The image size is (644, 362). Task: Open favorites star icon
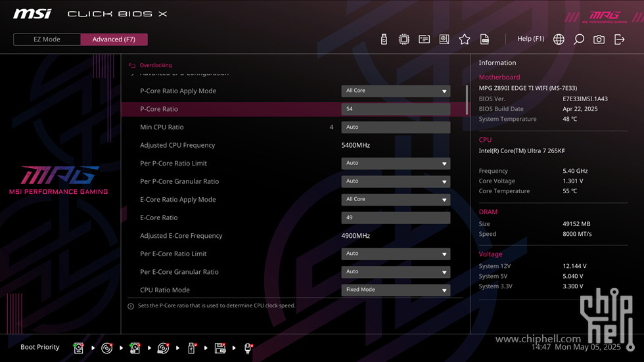tap(465, 39)
